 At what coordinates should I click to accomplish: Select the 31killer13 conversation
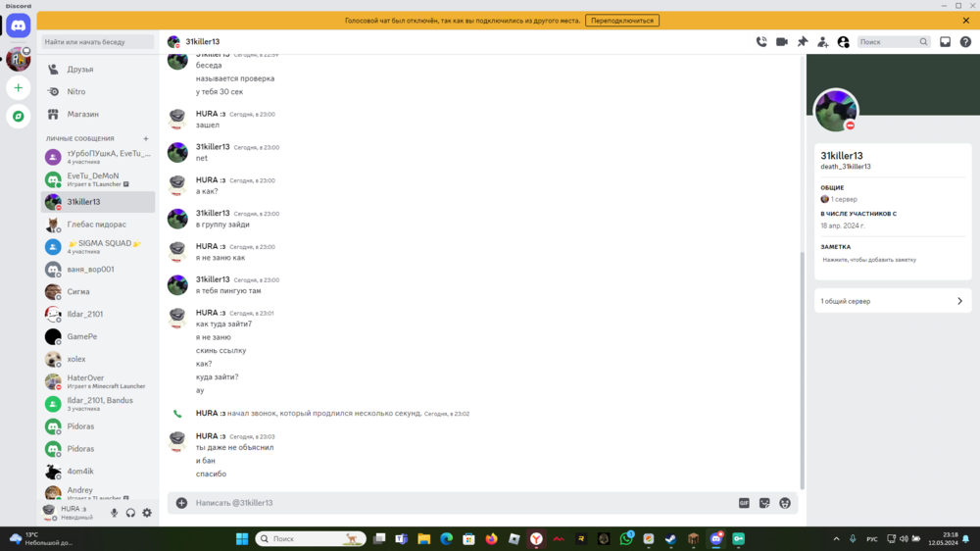[x=97, y=202]
